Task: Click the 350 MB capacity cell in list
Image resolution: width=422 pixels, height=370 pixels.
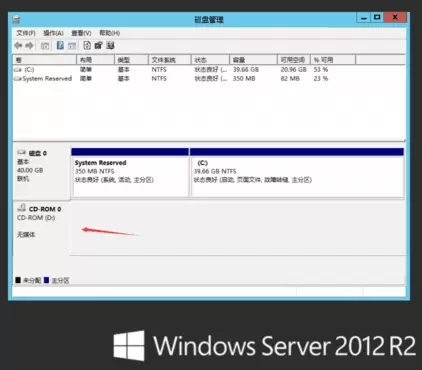Action: (244, 79)
